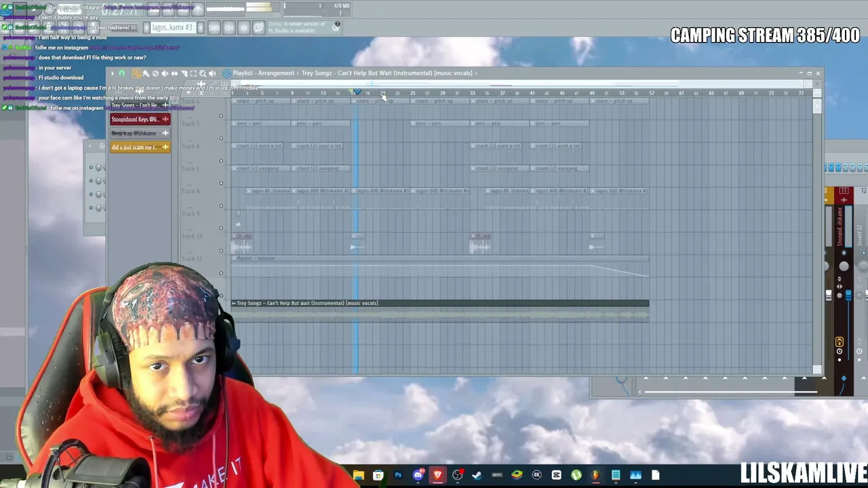This screenshot has height=488, width=868.
Task: Click the Shift key indicator button
Action: (x=214, y=28)
